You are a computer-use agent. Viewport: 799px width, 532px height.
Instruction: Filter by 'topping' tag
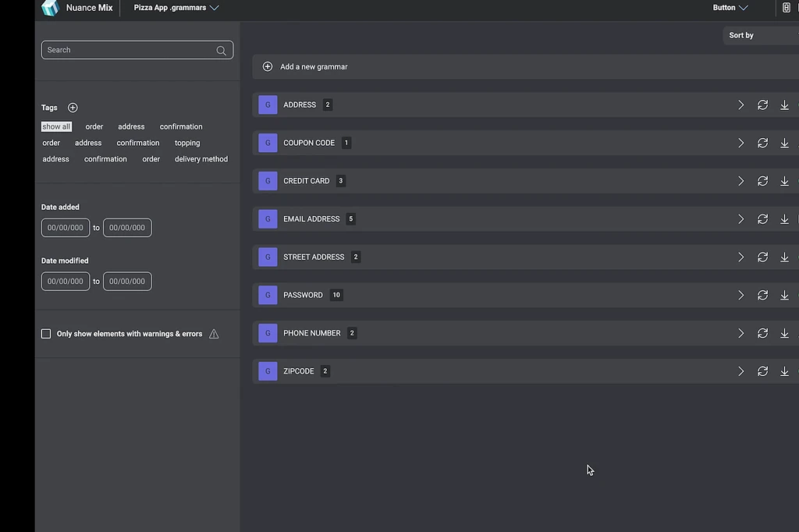(x=187, y=144)
